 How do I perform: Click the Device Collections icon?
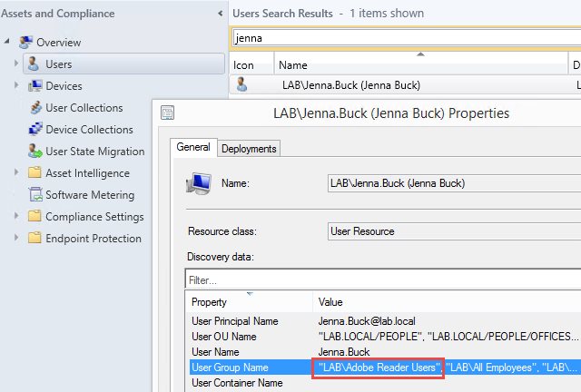(35, 130)
